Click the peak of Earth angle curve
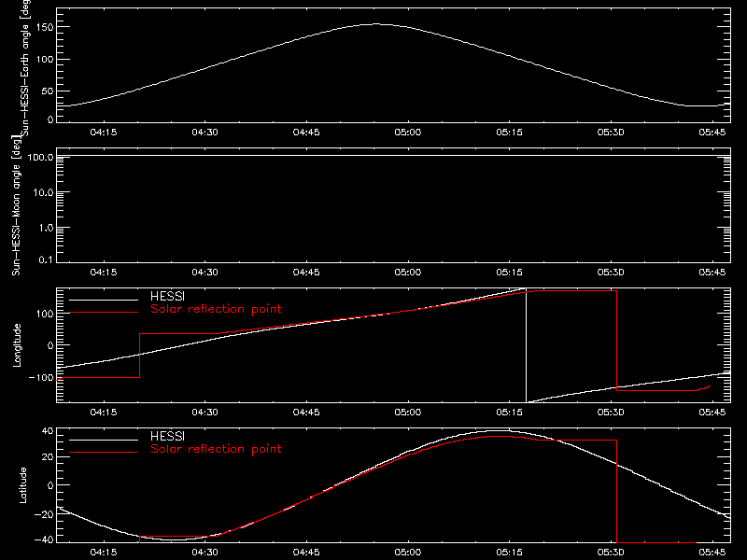Viewport: 747px width, 560px height. [376, 24]
